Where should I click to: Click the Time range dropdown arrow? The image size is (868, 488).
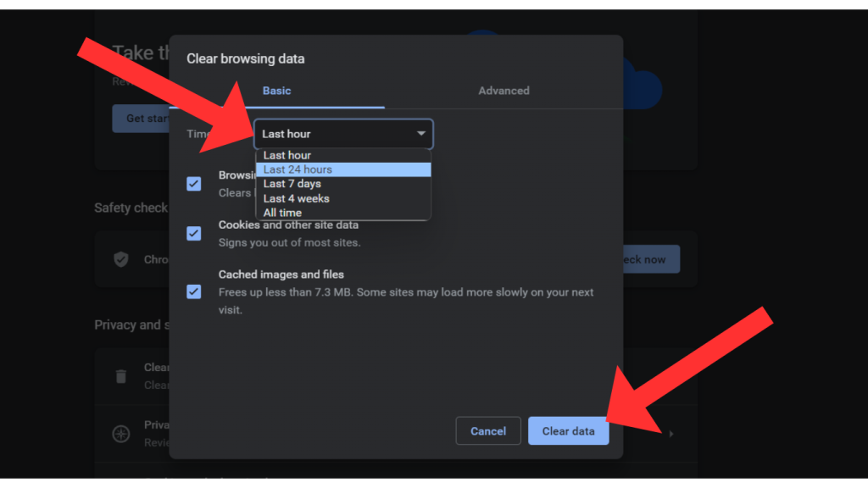click(420, 134)
